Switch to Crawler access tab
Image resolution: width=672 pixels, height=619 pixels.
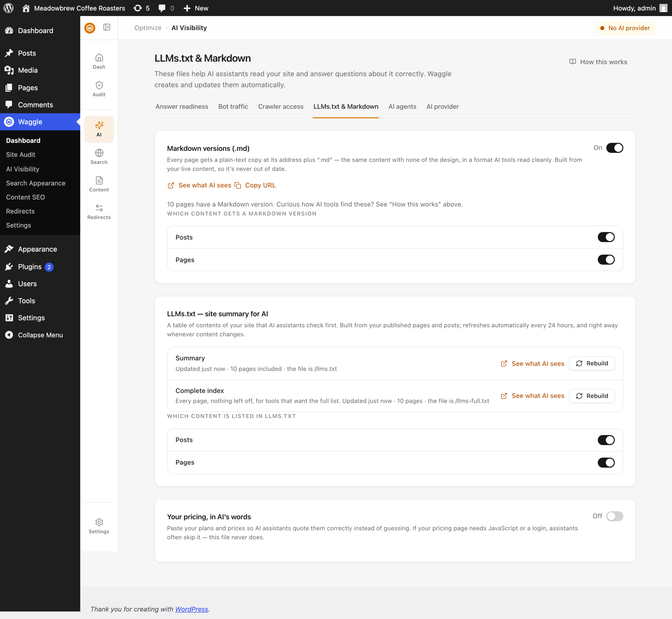[x=281, y=107]
